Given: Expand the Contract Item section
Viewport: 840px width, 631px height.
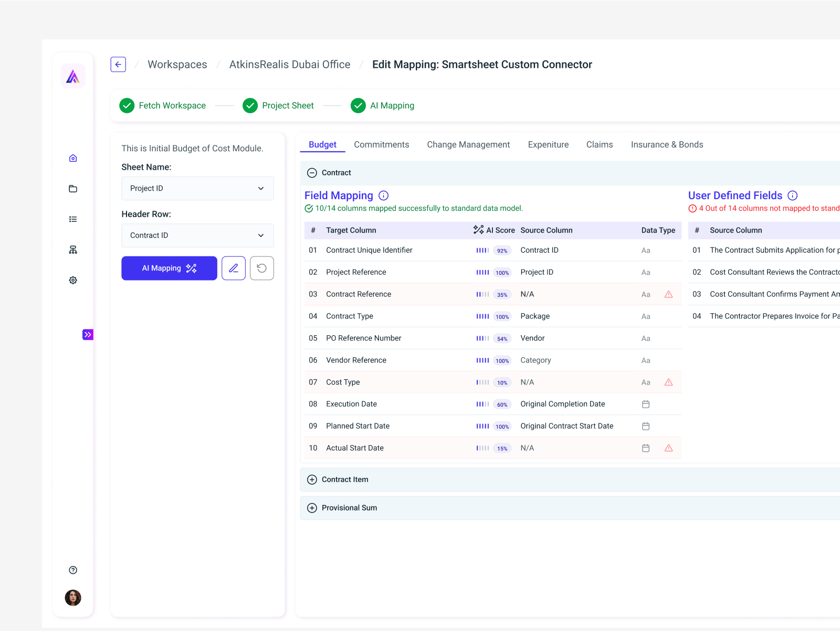Looking at the screenshot, I should coord(312,479).
